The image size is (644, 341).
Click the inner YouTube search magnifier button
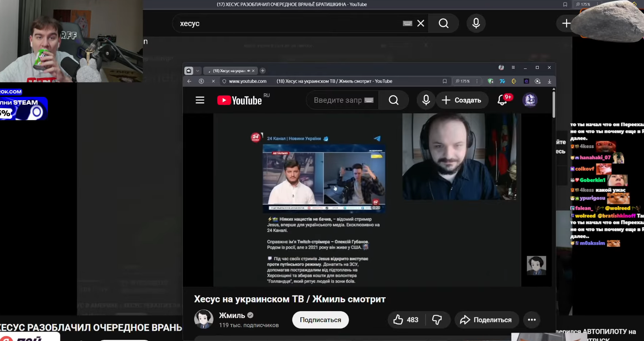(x=393, y=100)
